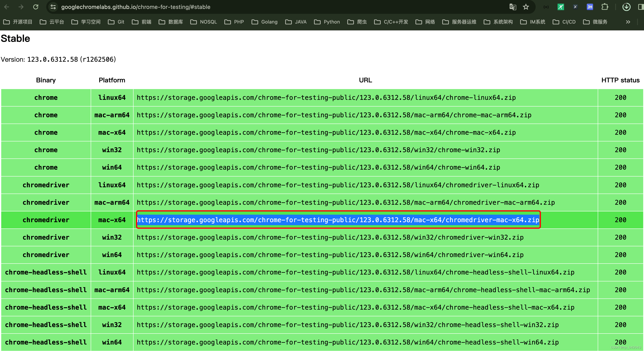Viewport: 644px width, 351px height.
Task: Click the chrome-headless-shell-mac-arm64.zip URL
Action: point(363,290)
